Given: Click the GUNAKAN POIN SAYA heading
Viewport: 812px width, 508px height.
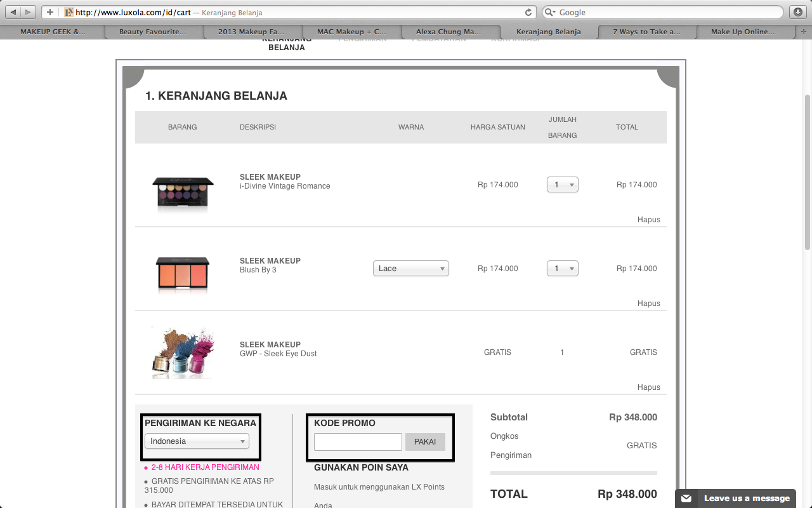Looking at the screenshot, I should (x=361, y=467).
